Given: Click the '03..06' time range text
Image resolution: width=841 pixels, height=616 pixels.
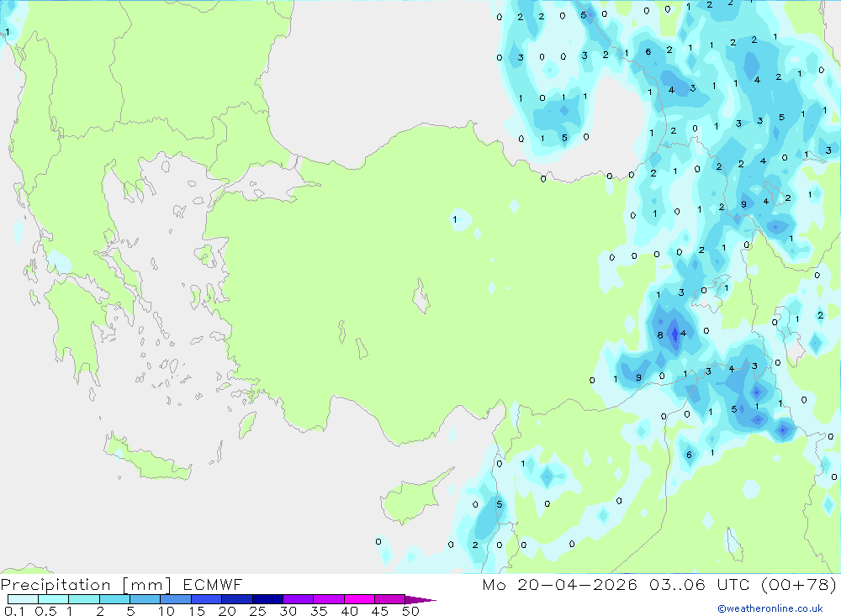Looking at the screenshot, I should click(677, 584).
